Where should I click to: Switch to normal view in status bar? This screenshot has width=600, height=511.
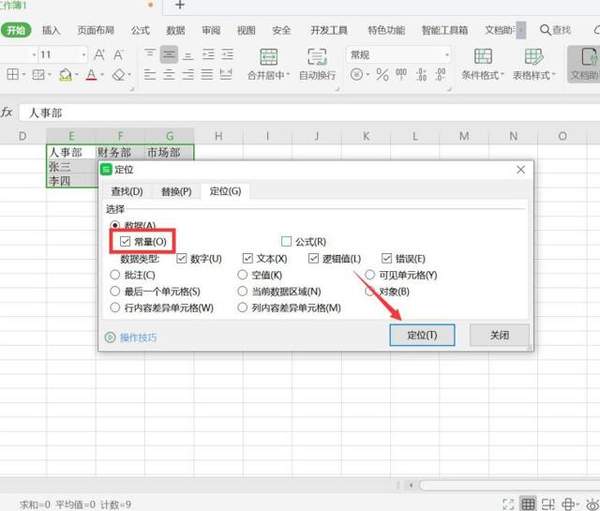528,504
